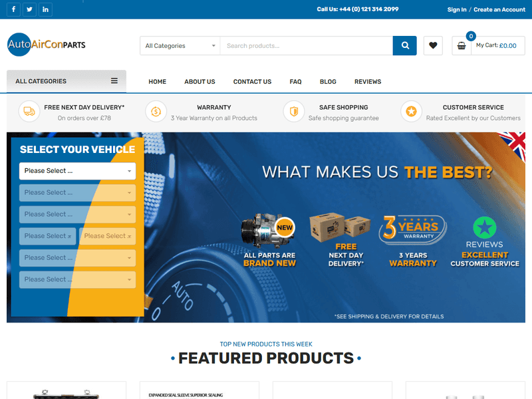Screen dimensions: 532x399
Task: Click 'SELECT YOUR VEHICLE' heading
Action: click(77, 149)
